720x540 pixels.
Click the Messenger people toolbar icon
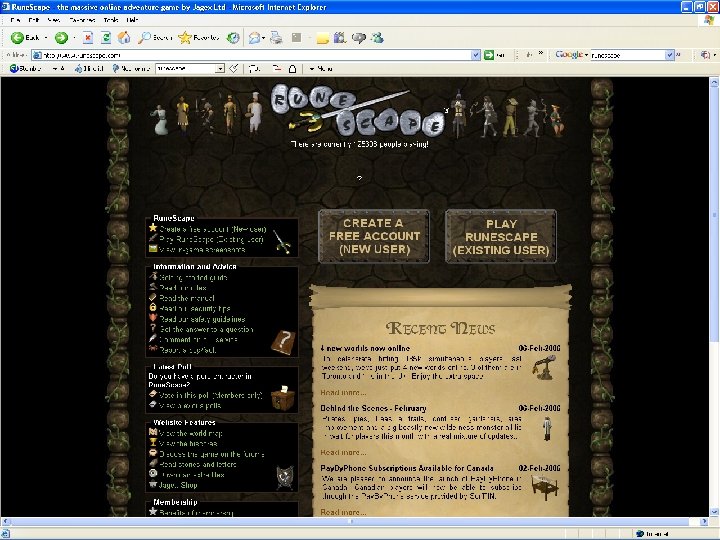pyautogui.click(x=377, y=38)
